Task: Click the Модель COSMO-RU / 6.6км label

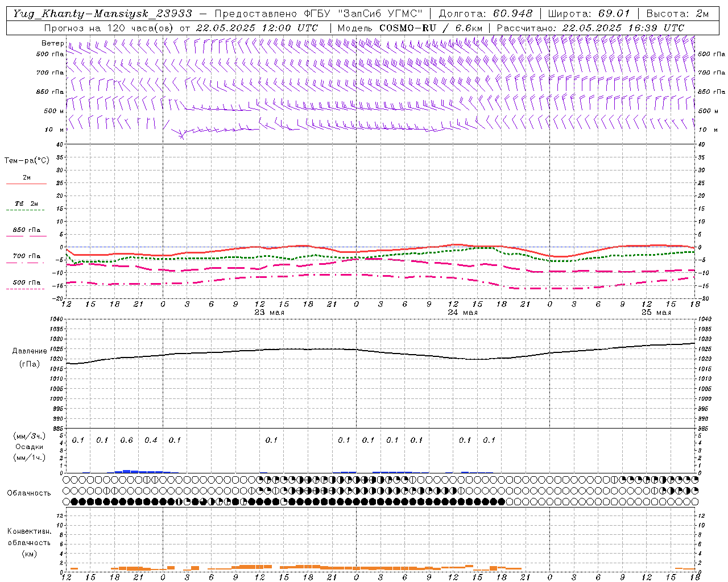Action: (410, 27)
